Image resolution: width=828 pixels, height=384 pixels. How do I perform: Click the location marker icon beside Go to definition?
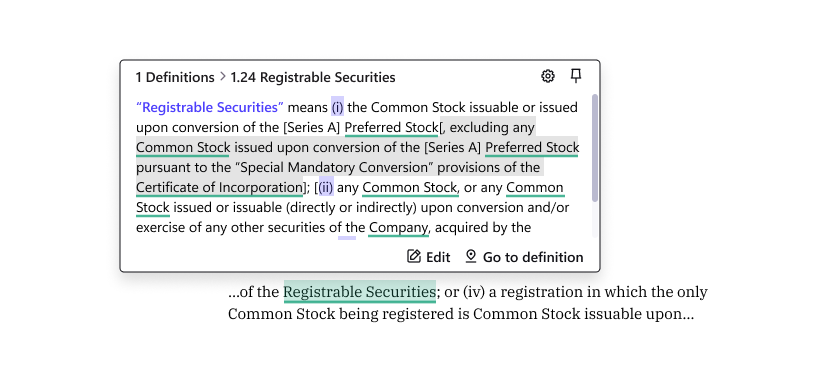coord(471,257)
